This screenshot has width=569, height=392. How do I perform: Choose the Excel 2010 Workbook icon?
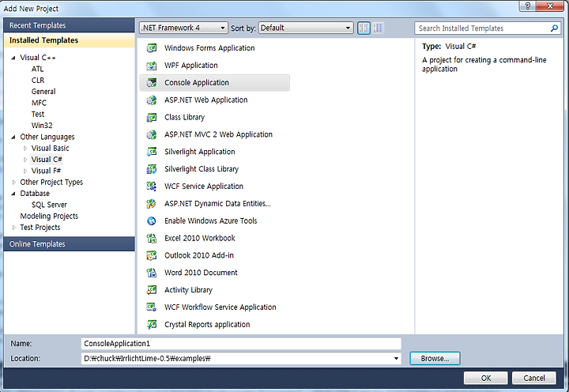point(151,238)
